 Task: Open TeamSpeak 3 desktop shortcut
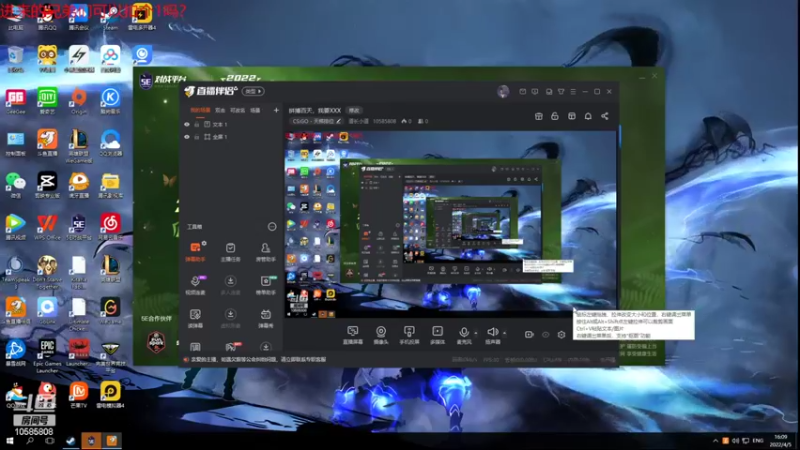tap(15, 272)
